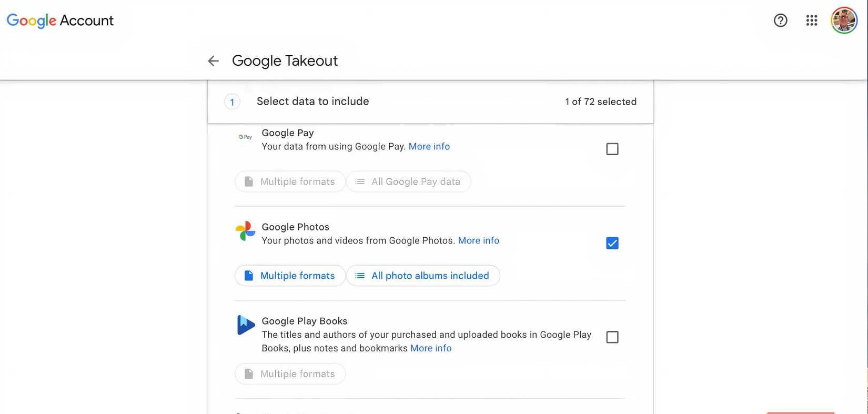Open the All Google Pay data selector
This screenshot has height=414, width=868.
(x=408, y=181)
